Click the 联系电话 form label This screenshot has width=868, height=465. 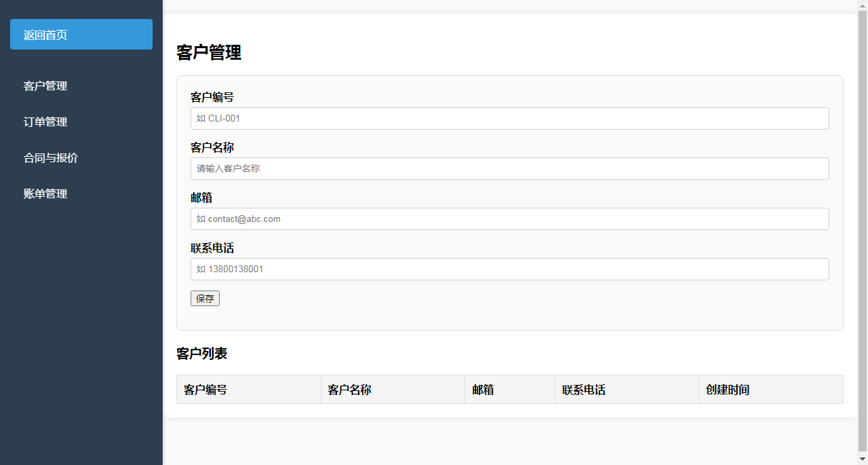pos(212,248)
